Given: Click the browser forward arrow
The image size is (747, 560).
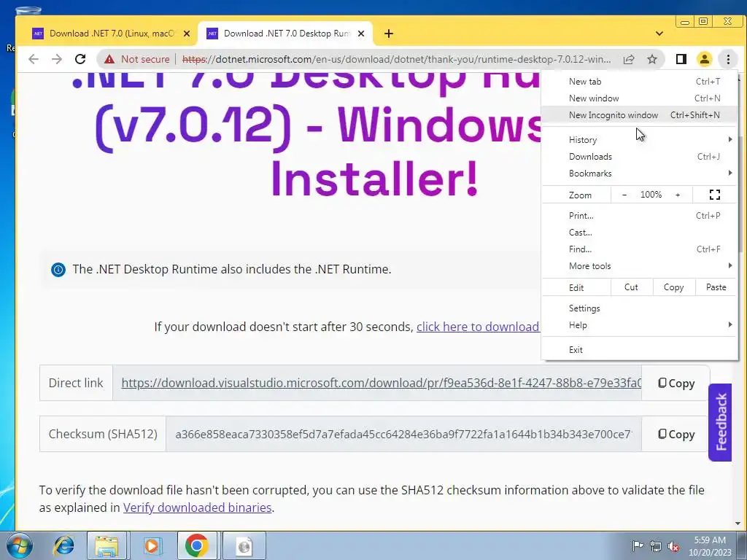Looking at the screenshot, I should coord(57,59).
